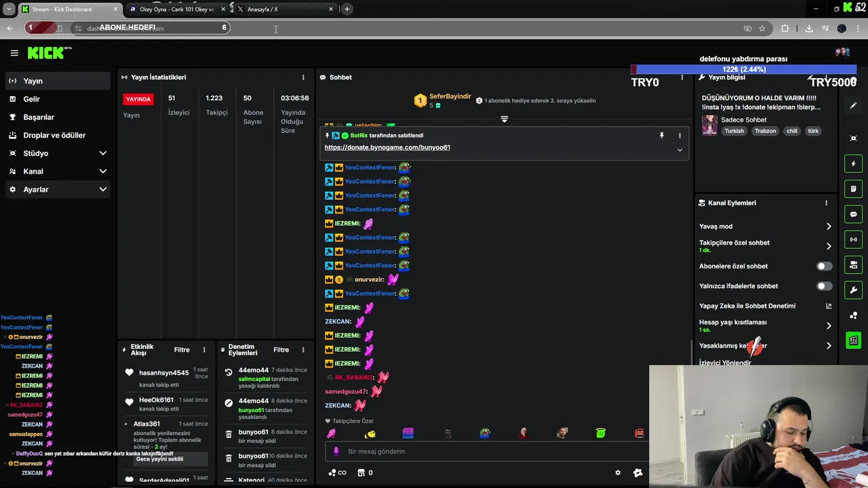Insert the purple pixel grid emote
The image size is (868, 488).
coord(408,433)
